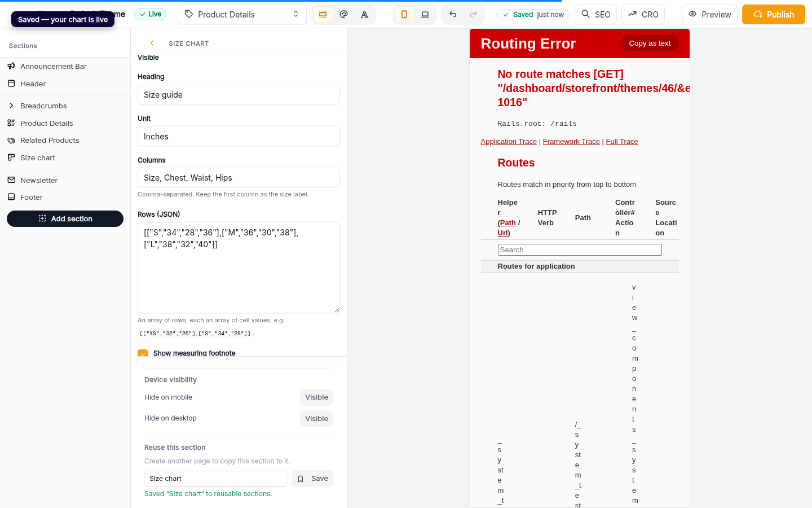Click the 'Routes for application' row
Image resolution: width=812 pixels, height=508 pixels.
[x=580, y=266]
